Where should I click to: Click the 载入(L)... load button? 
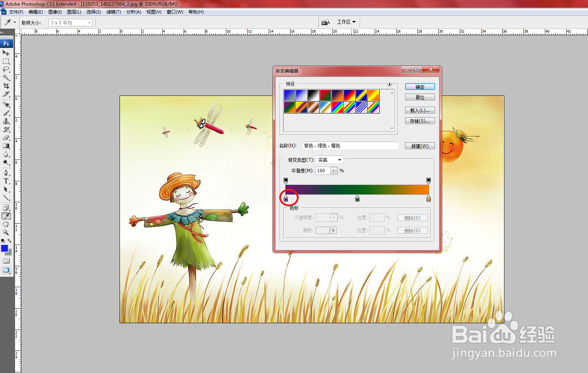[420, 110]
